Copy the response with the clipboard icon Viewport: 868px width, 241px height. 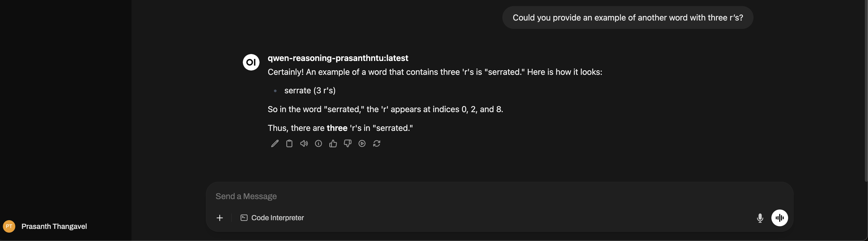[x=289, y=143]
